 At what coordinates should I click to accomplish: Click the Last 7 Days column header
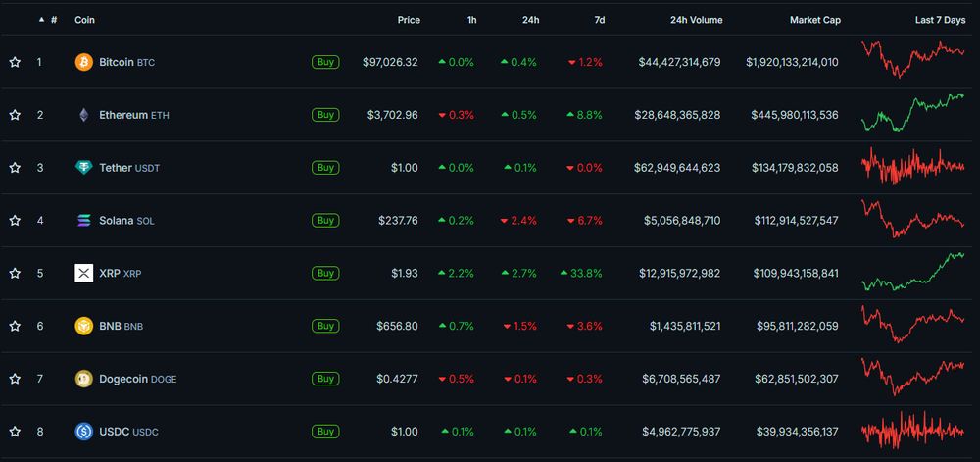[x=940, y=20]
